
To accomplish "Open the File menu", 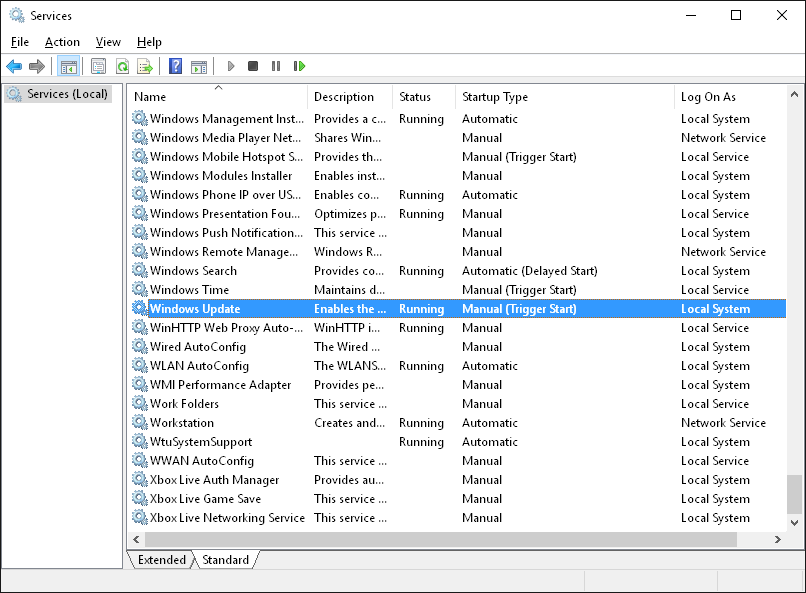I will pyautogui.click(x=20, y=42).
